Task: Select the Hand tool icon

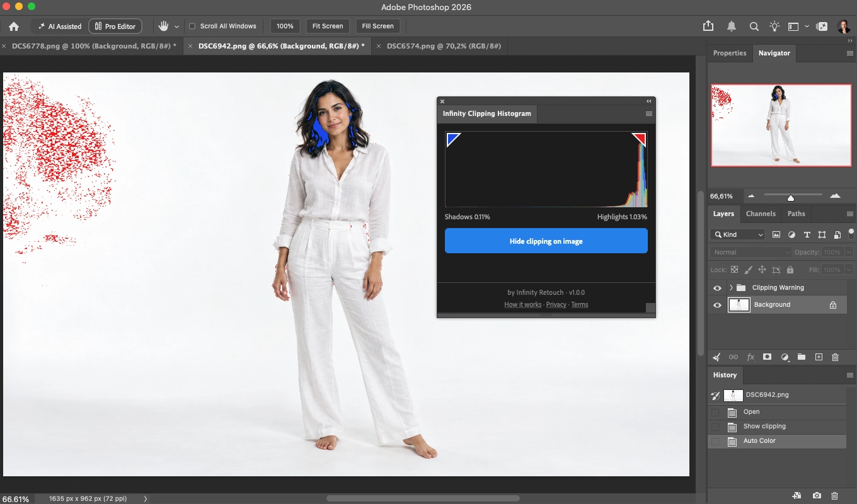Action: (163, 26)
